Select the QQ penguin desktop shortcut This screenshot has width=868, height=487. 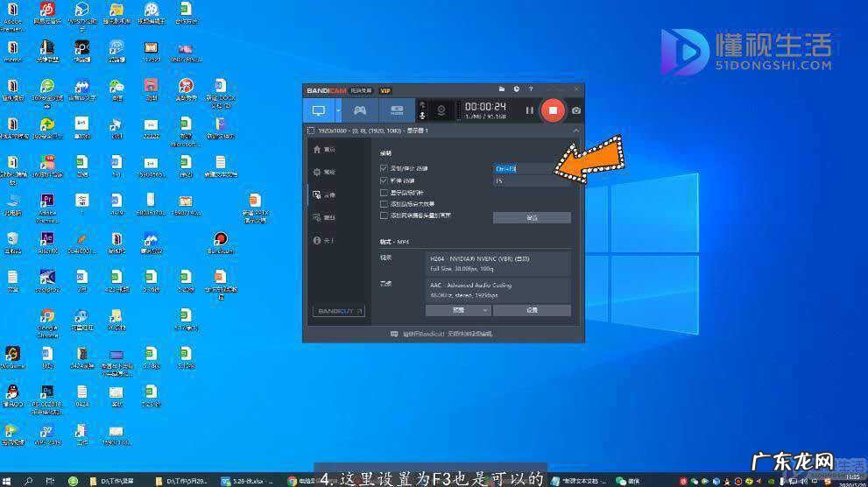(x=12, y=395)
